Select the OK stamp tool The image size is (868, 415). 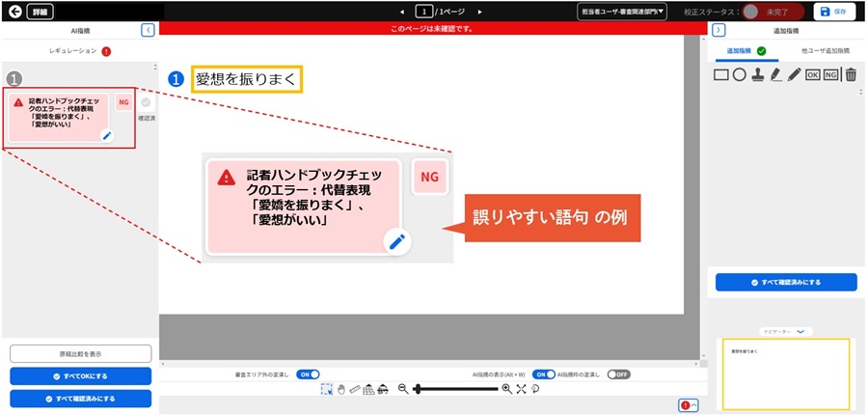coord(812,74)
